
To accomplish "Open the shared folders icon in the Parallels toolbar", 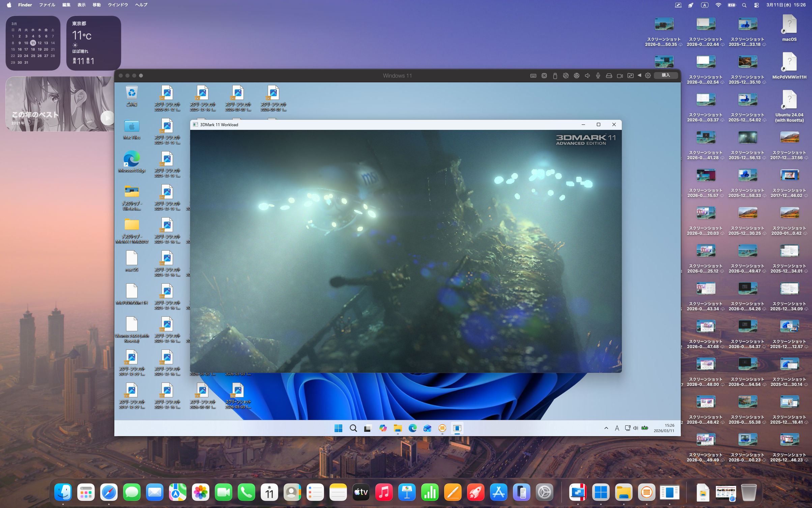I will coord(630,76).
